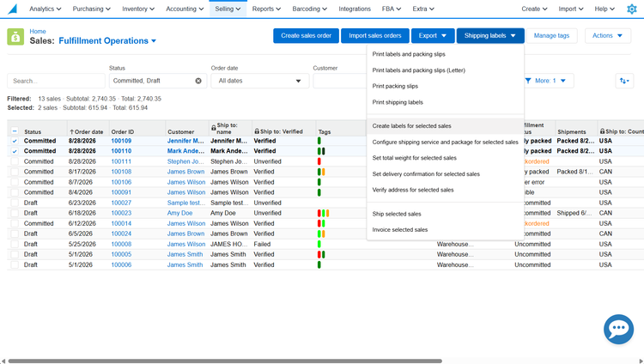Expand the Fulfillment Operations view selector
This screenshot has height=364, width=644.
tap(107, 40)
